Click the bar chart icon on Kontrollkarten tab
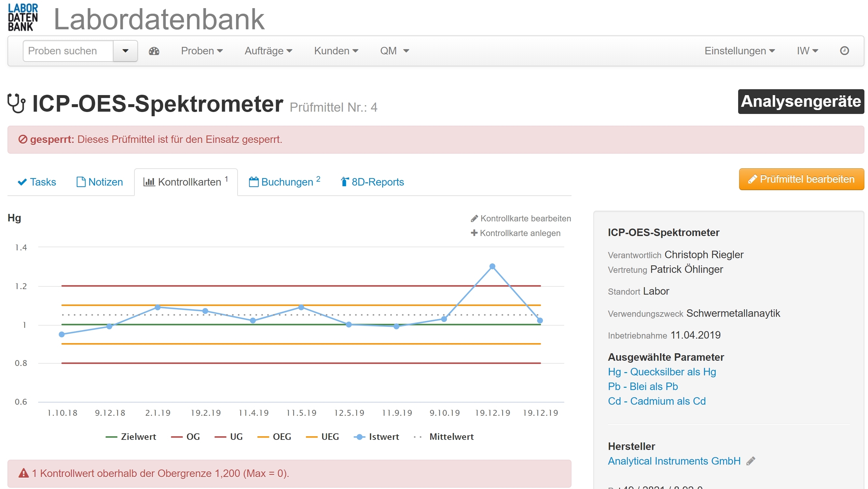868x489 pixels. pyautogui.click(x=149, y=182)
